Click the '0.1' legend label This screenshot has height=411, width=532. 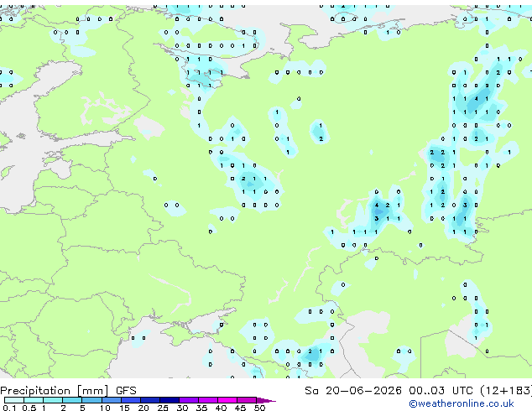point(9,408)
